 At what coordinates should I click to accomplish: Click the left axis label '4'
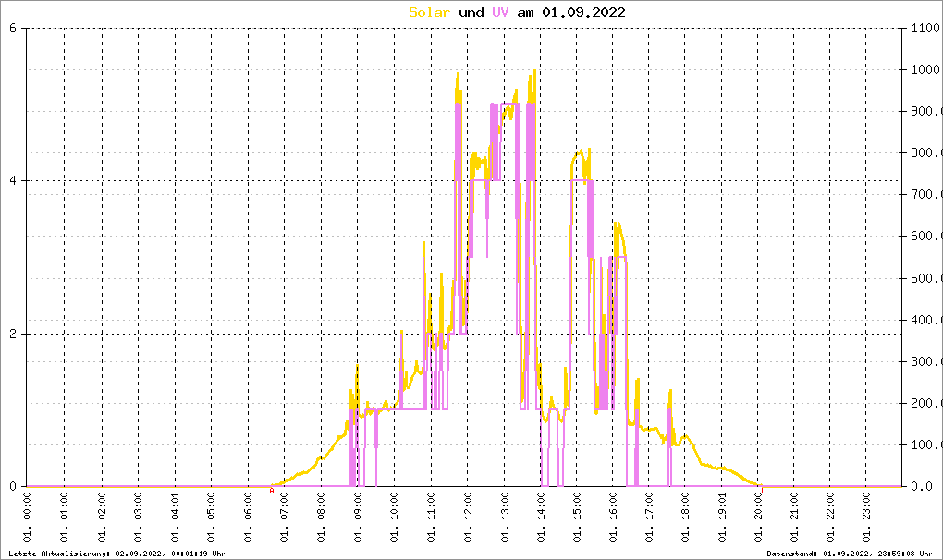coord(13,181)
